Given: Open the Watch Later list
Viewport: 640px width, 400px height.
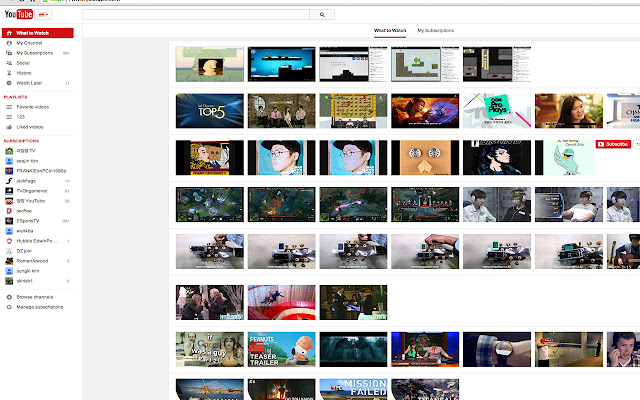Looking at the screenshot, I should (x=29, y=83).
